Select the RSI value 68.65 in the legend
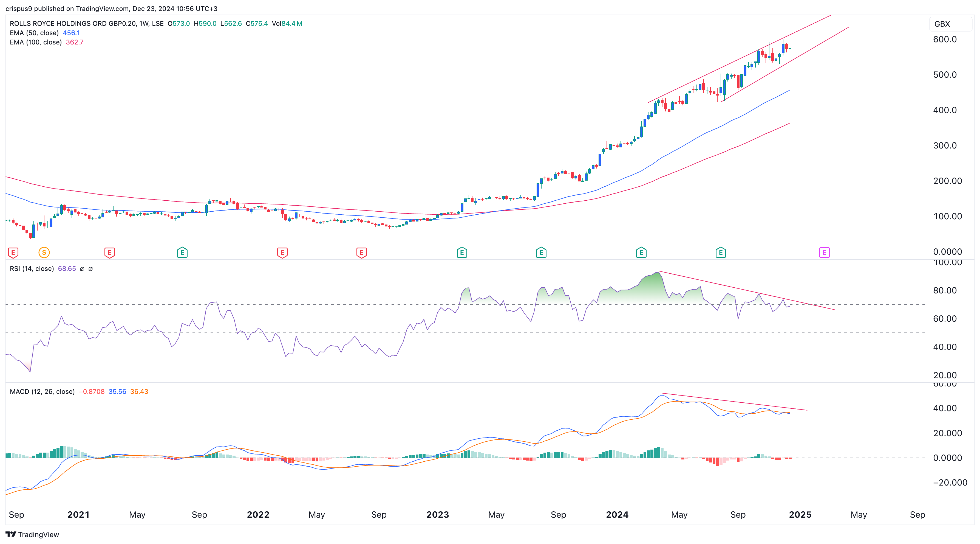This screenshot has width=980, height=544. [x=67, y=268]
